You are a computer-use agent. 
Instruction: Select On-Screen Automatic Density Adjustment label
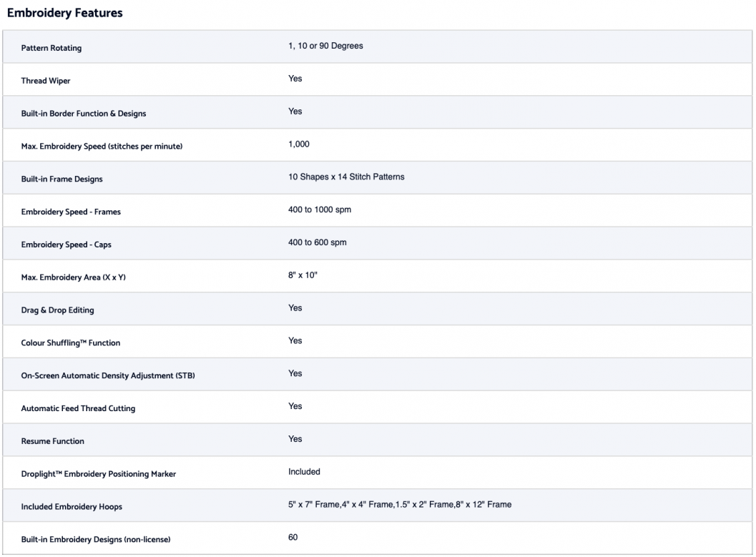(108, 376)
